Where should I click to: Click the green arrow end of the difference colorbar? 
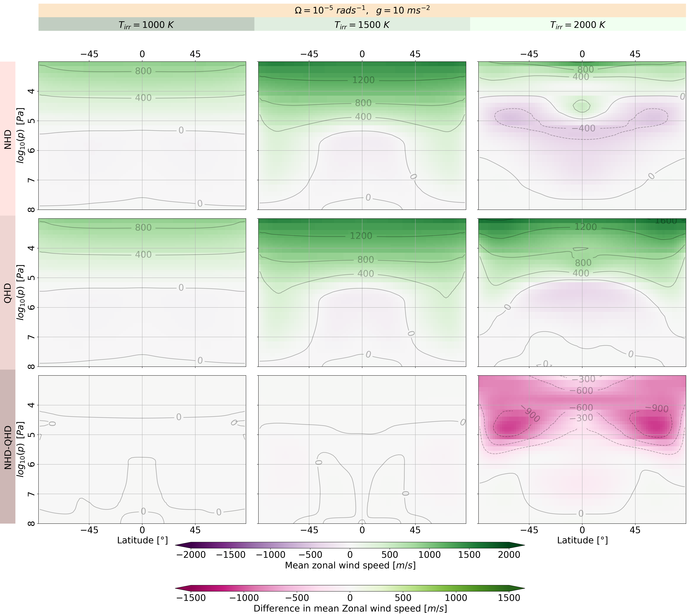517,588
